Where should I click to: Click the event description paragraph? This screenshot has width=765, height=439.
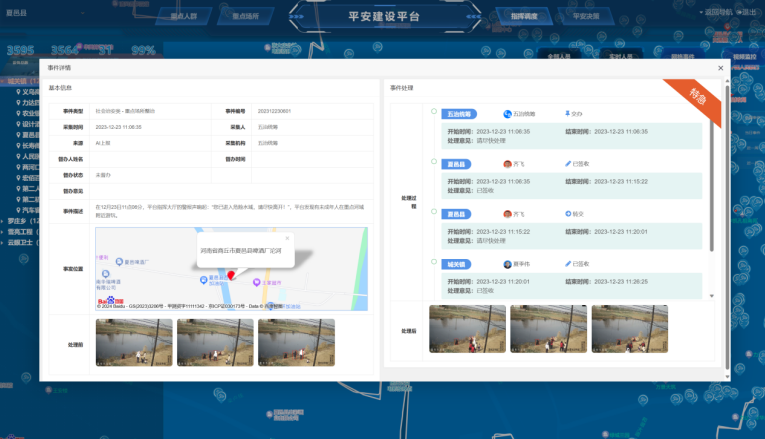(230, 211)
